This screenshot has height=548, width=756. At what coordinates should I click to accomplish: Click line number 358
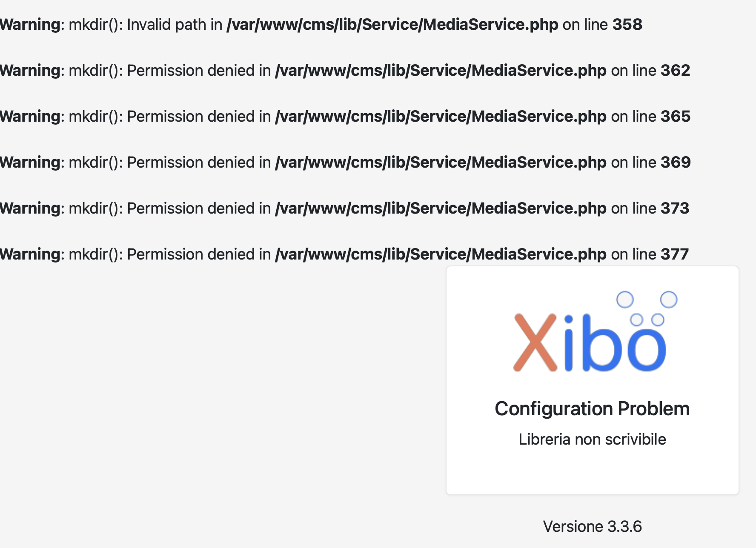tap(627, 25)
